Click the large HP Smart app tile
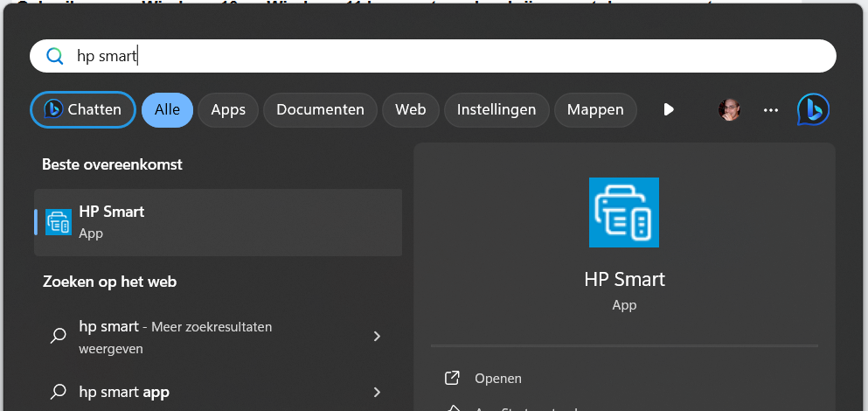Viewport: 868px width, 411px height. point(624,212)
